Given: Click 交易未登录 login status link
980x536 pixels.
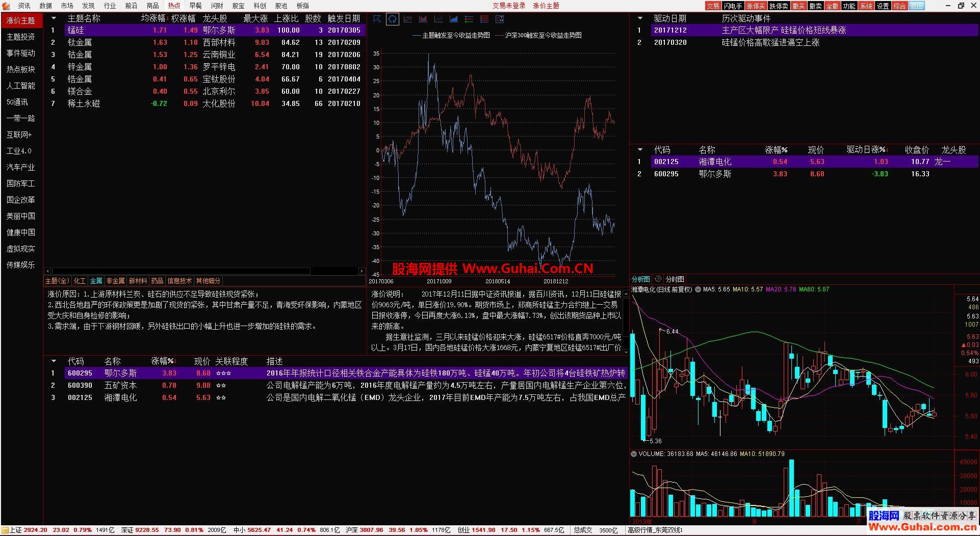Looking at the screenshot, I should [x=509, y=6].
